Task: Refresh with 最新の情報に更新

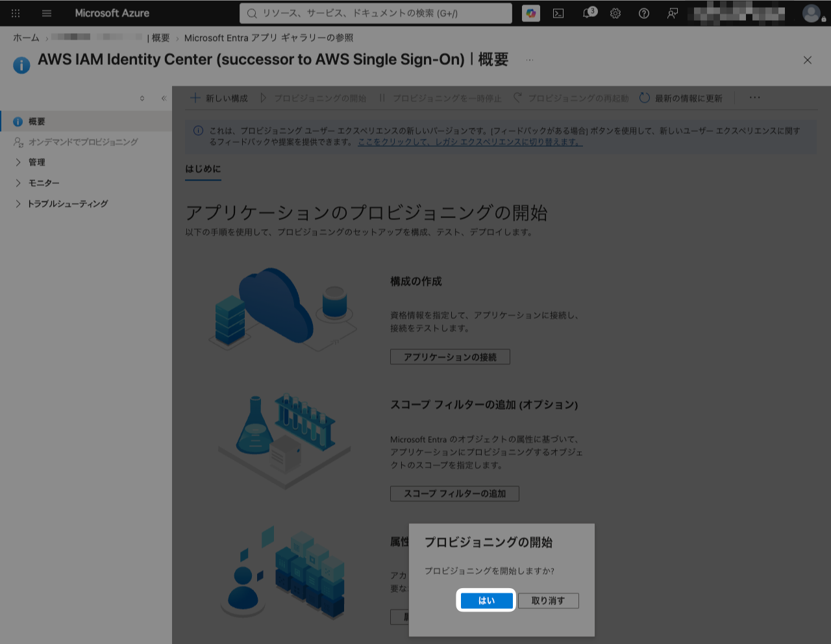Action: pos(681,98)
